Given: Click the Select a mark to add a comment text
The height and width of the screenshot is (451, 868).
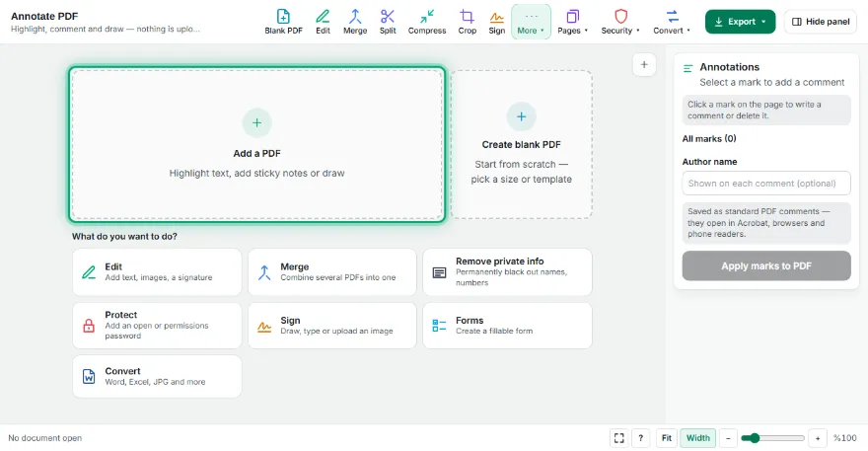Looking at the screenshot, I should click(771, 83).
